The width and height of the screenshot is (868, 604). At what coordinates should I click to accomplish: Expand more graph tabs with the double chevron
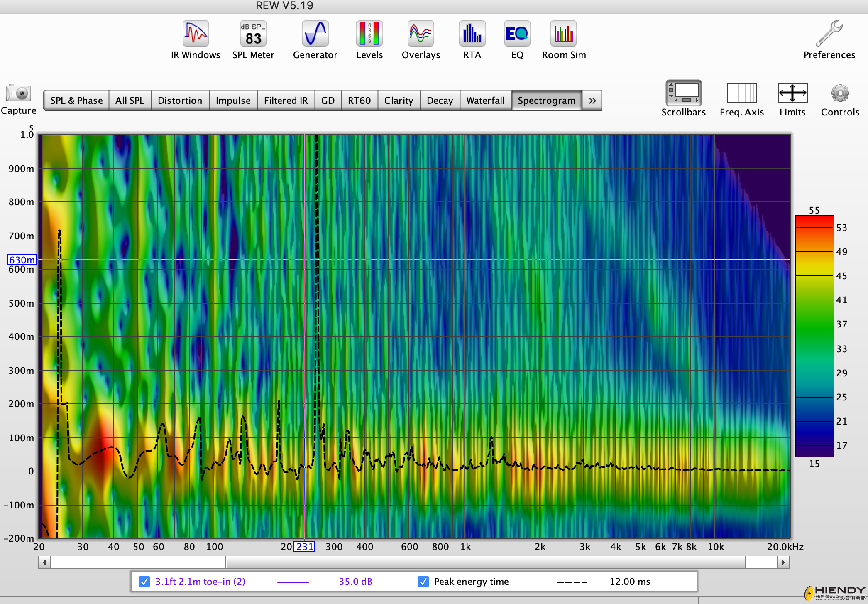click(592, 101)
